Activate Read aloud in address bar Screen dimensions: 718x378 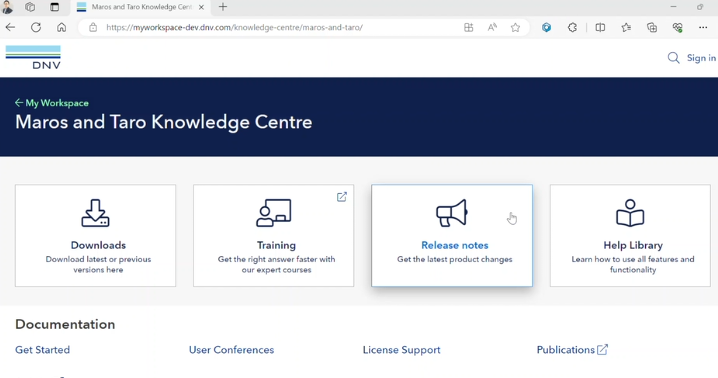coord(492,27)
